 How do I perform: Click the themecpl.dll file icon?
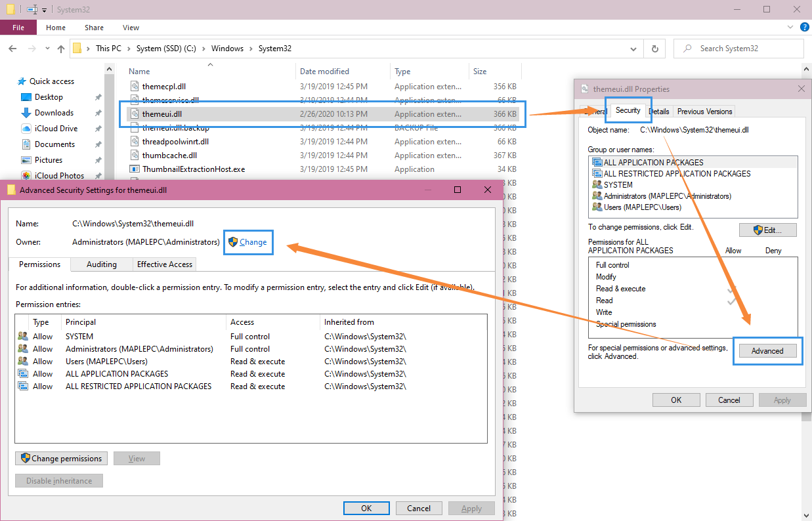tap(135, 87)
